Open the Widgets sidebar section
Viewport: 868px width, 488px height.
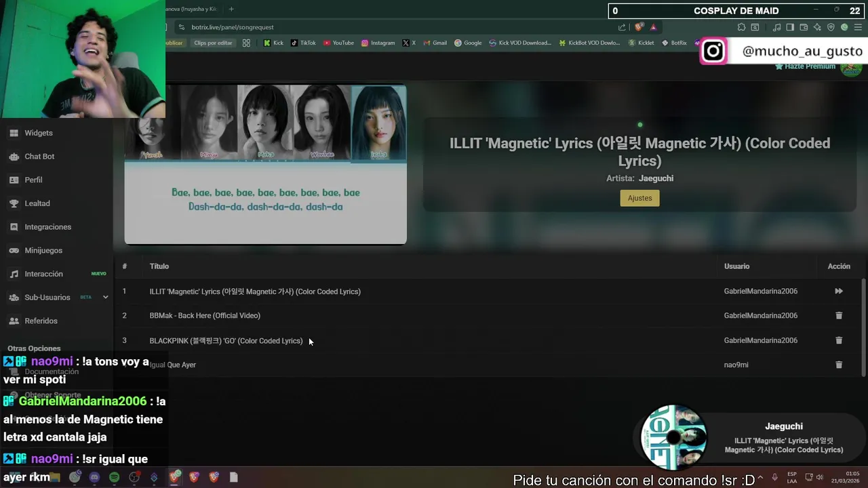pos(38,133)
